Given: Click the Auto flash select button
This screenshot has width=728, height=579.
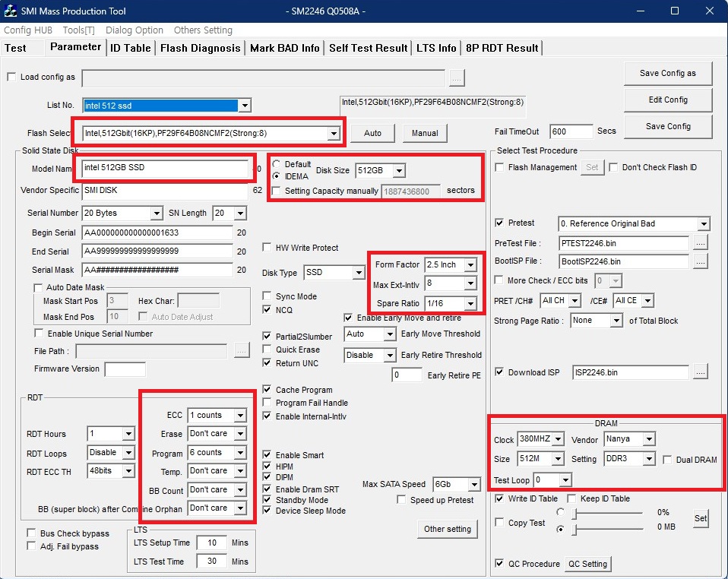Looking at the screenshot, I should (372, 133).
